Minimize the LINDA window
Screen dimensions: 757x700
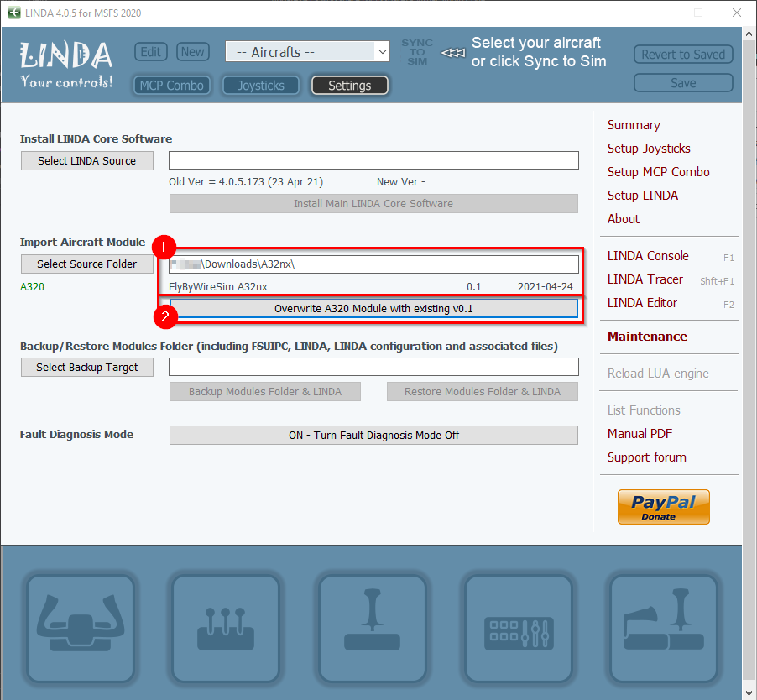[x=660, y=13]
